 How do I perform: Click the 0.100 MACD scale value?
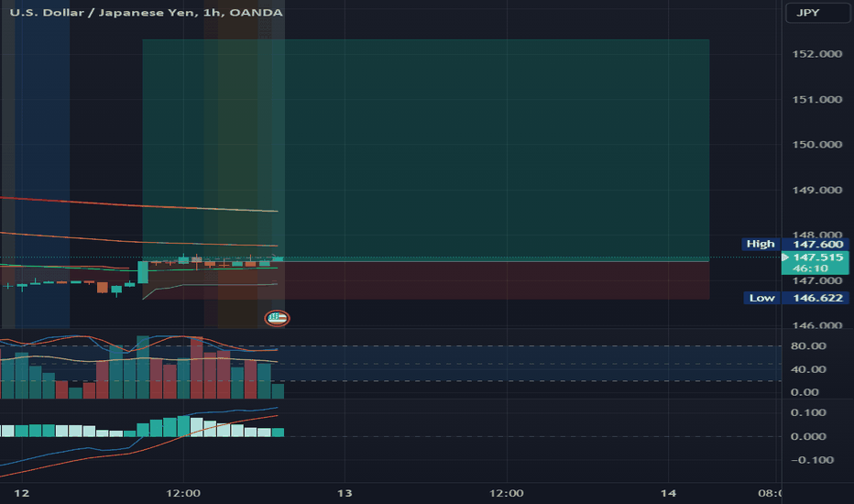pyautogui.click(x=808, y=412)
